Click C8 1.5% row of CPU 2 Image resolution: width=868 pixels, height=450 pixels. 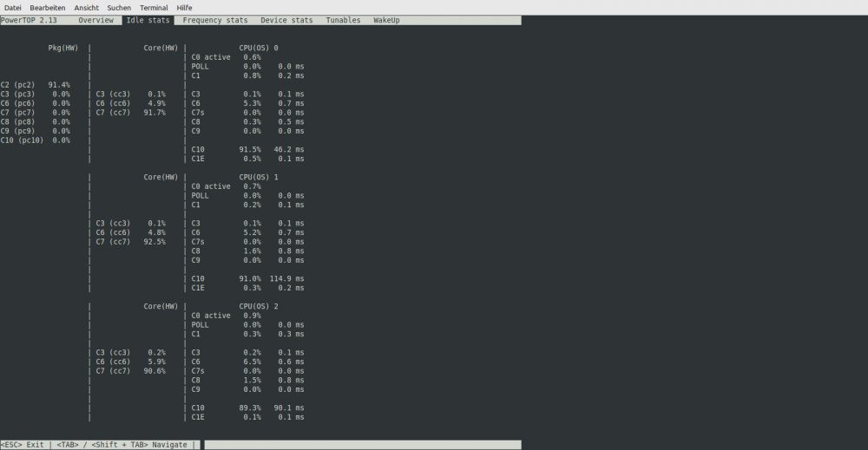pyautogui.click(x=247, y=381)
